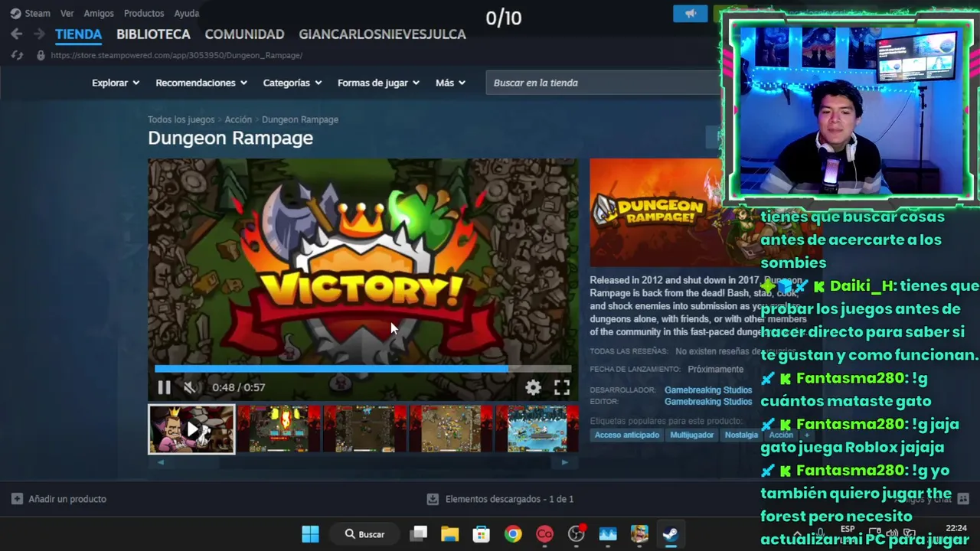Open the Ayuda menu
This screenshot has height=551, width=980.
187,13
